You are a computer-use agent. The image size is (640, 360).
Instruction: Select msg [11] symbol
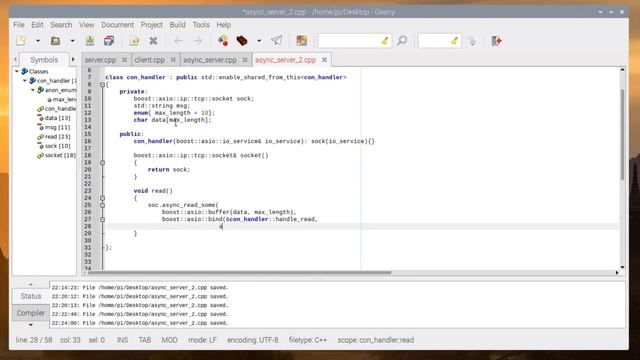point(57,127)
